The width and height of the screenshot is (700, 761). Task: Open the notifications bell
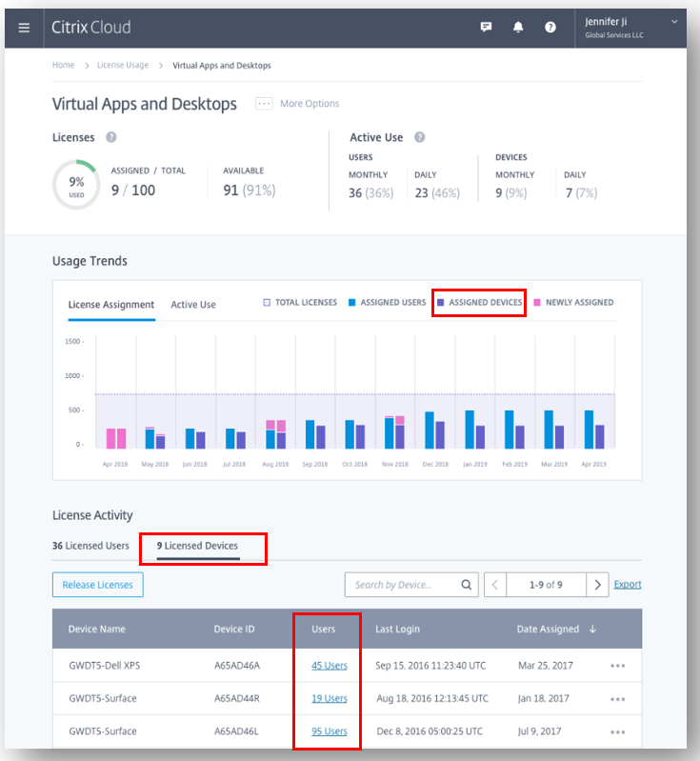(x=518, y=28)
